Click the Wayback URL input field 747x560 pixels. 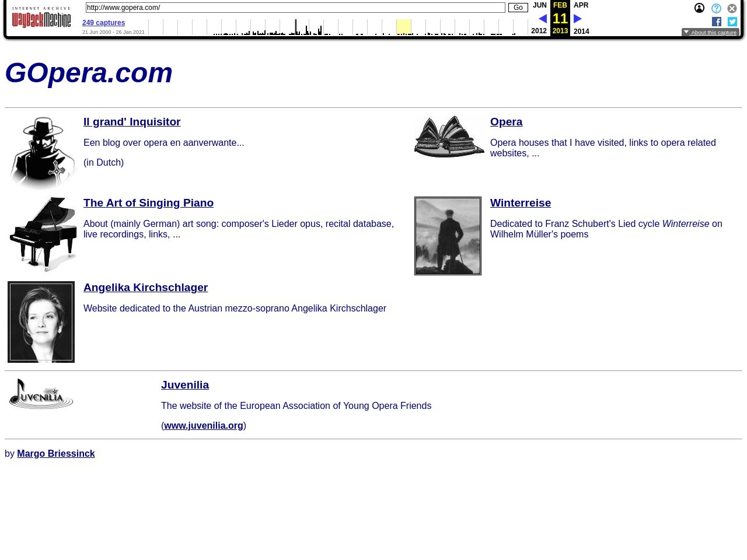295,8
